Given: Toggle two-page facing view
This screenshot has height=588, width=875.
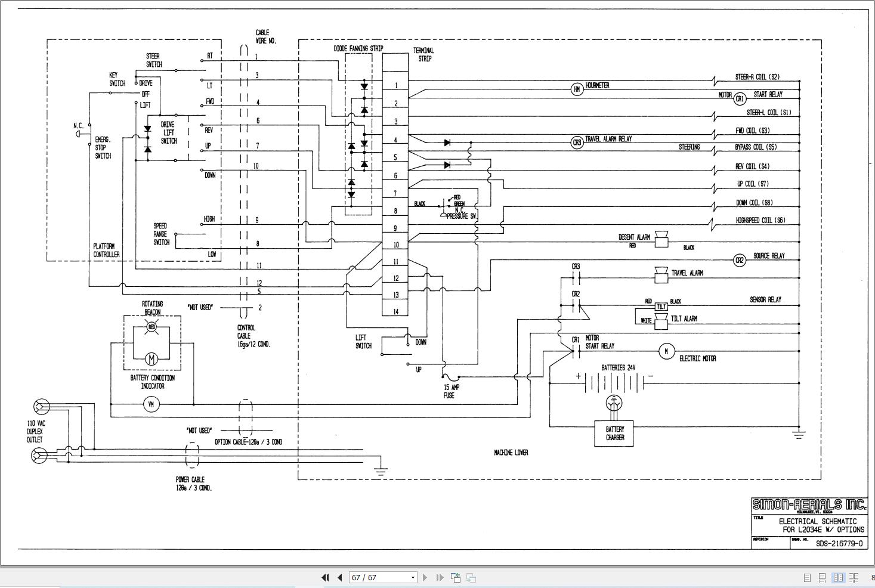Looking at the screenshot, I should point(838,577).
